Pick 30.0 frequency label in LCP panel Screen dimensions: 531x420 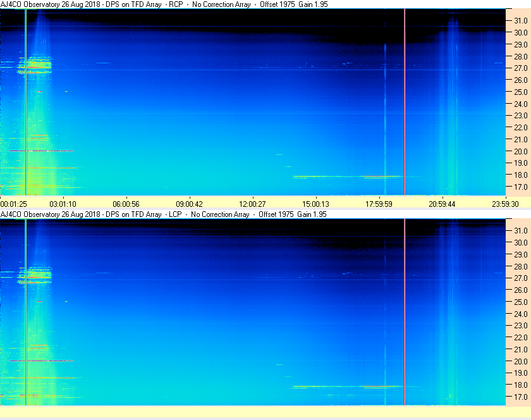[521, 242]
